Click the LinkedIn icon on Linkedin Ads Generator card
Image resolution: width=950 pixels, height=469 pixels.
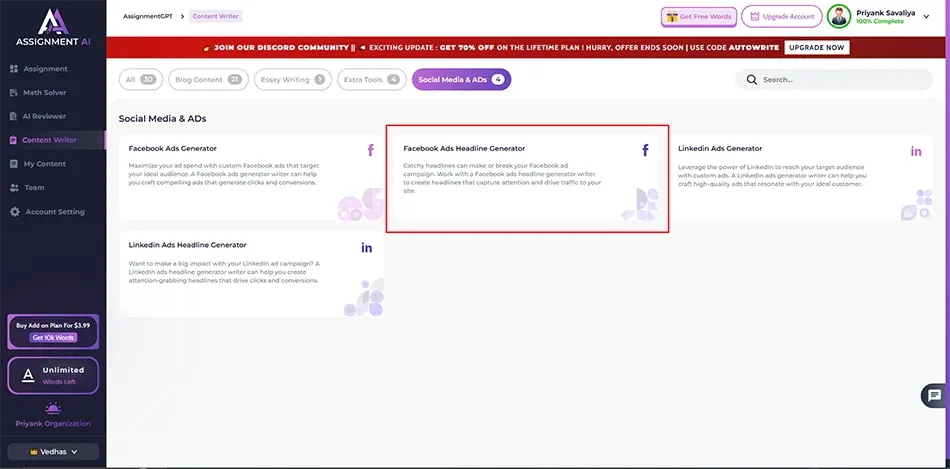point(916,151)
